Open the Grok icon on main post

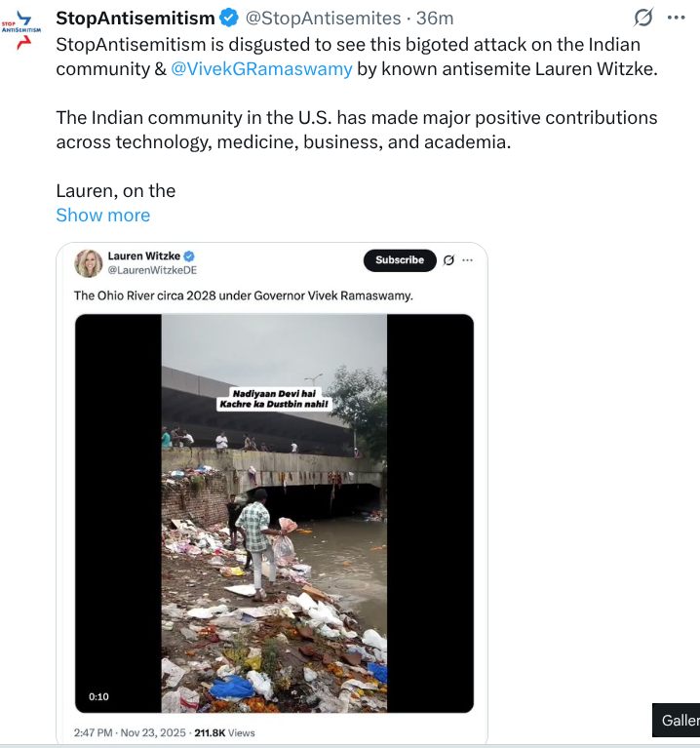643,18
